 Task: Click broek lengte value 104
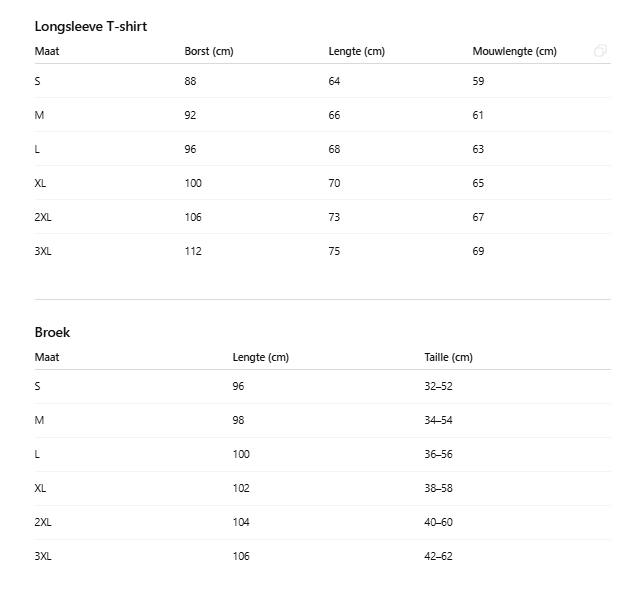[x=241, y=522]
